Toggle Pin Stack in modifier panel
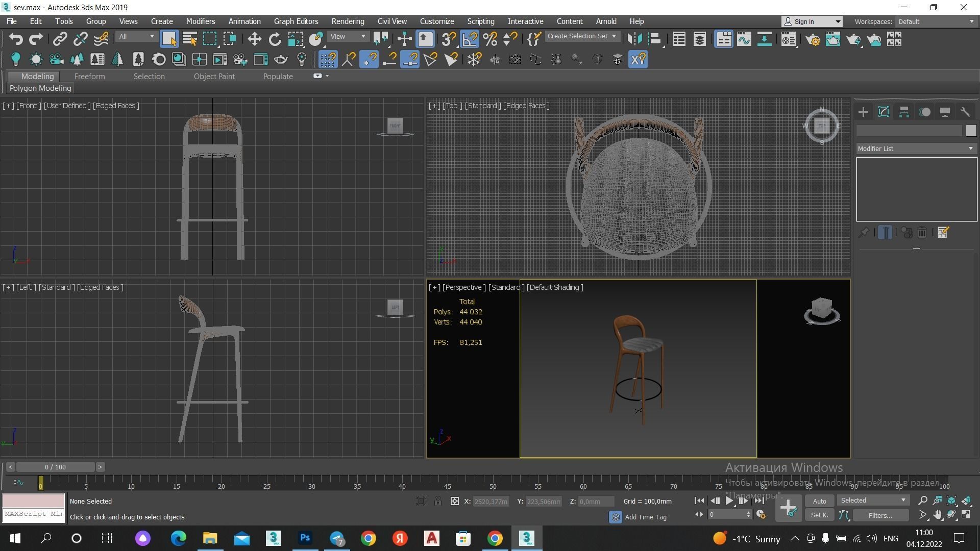 tap(863, 233)
